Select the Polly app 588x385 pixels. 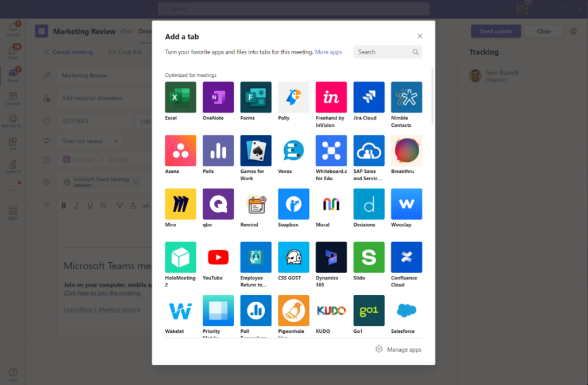293,97
